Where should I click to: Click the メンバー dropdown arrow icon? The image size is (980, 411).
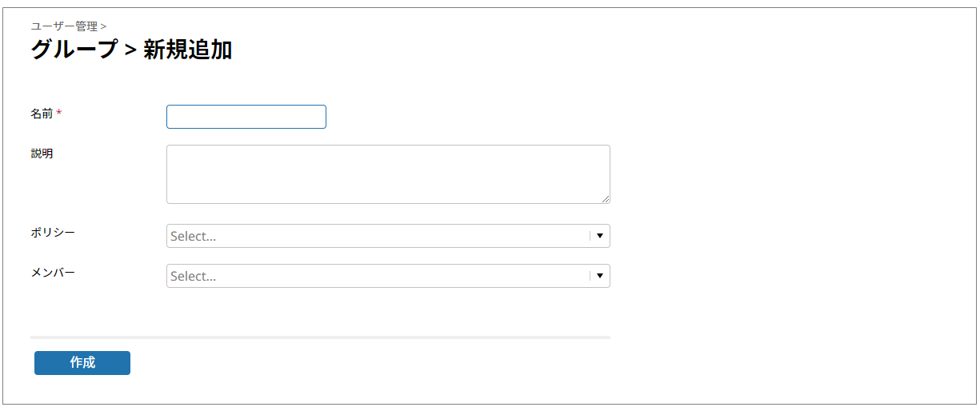point(600,276)
